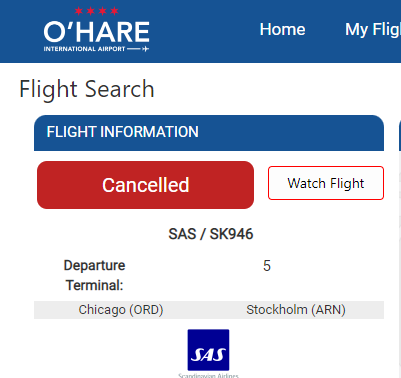Click INTERNATIONAL AIRPORT text in logo
401x378 pixels.
[84, 49]
